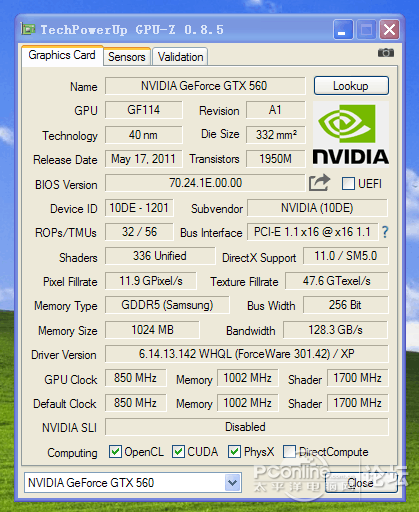Image resolution: width=419 pixels, height=512 pixels.
Task: Click the GPU-Z title bar app icon
Action: (28, 29)
